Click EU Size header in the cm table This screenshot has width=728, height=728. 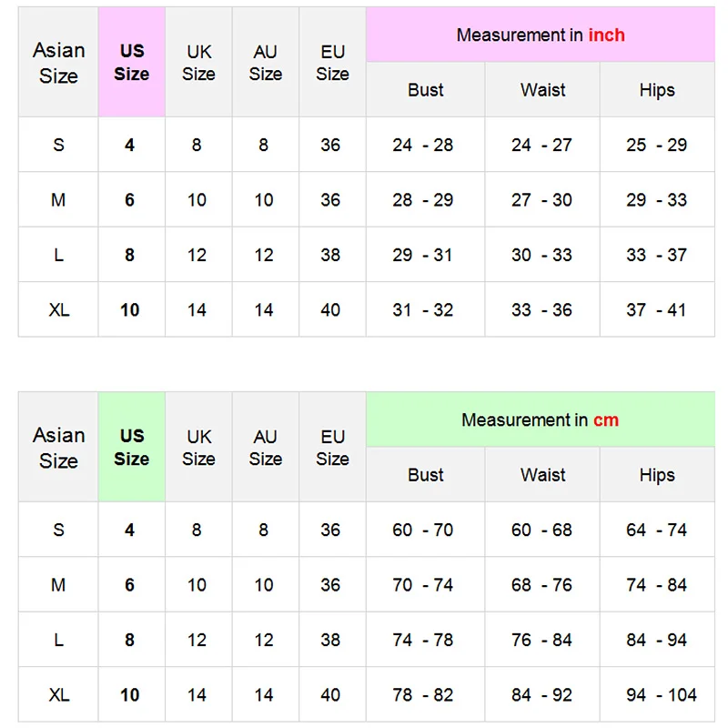[332, 448]
